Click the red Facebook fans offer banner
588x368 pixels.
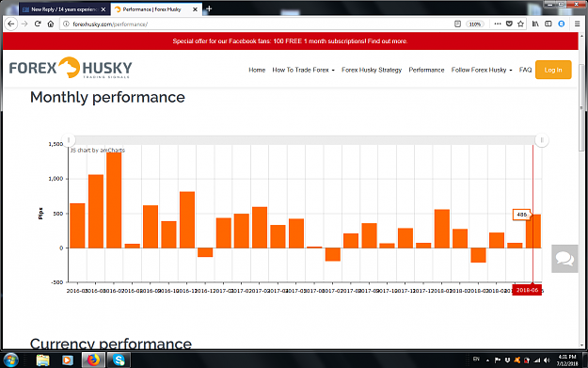(x=291, y=41)
